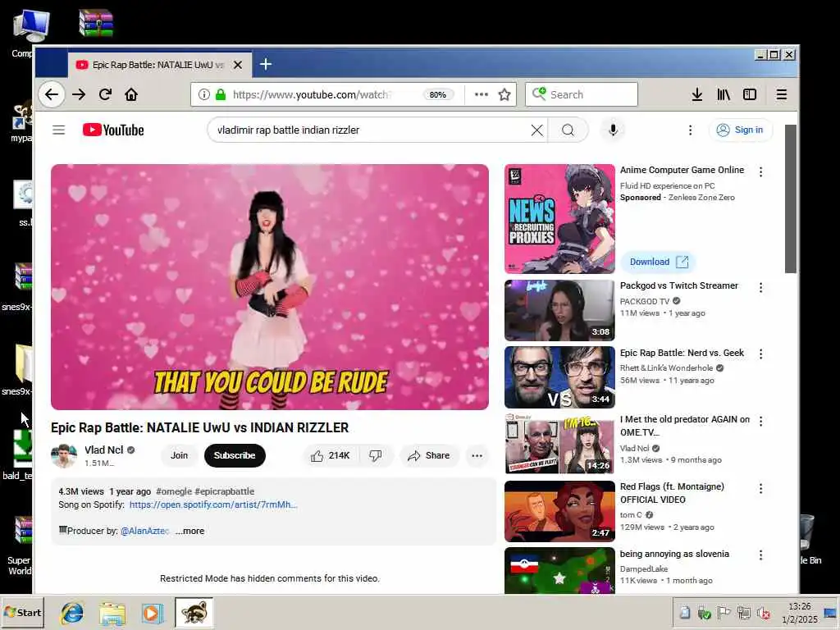Open the Action Center flag tray icon
840x630 pixels.
click(x=724, y=612)
